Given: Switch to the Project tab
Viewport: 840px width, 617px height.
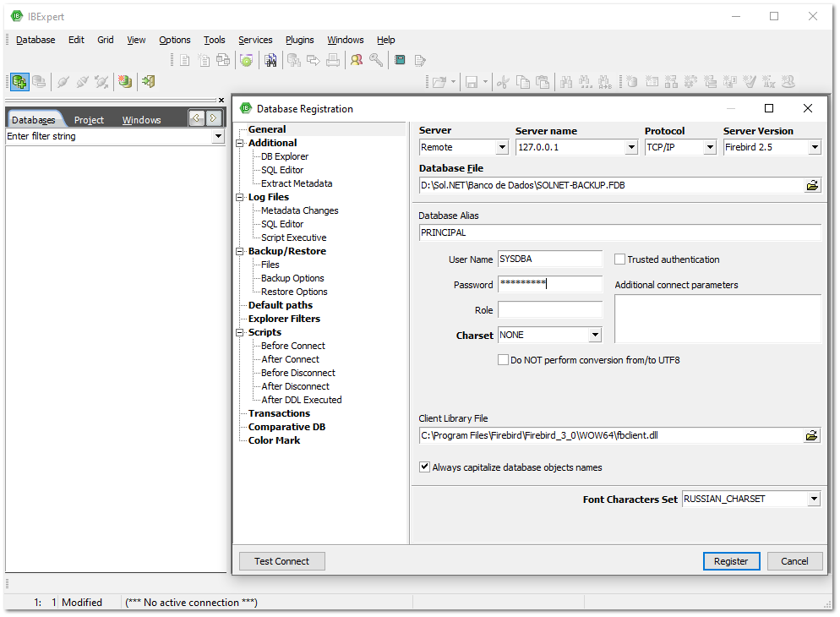Looking at the screenshot, I should [89, 120].
